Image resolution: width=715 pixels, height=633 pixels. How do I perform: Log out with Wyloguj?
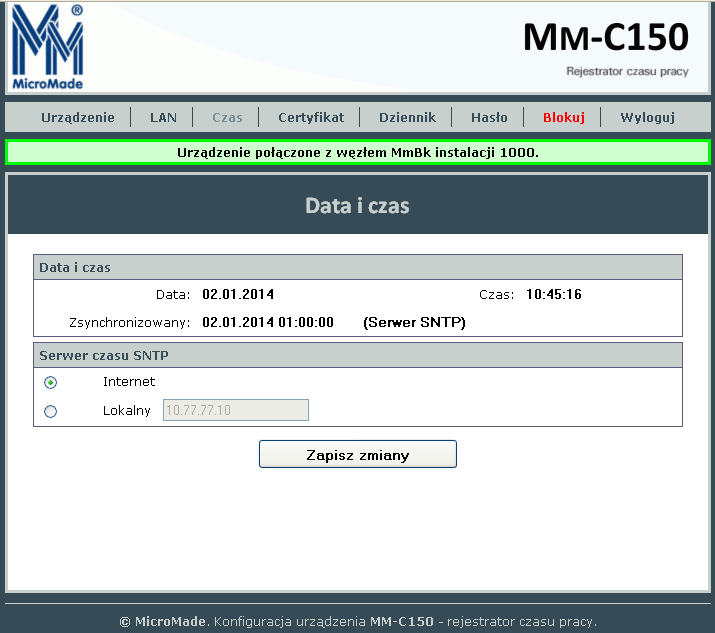pos(647,118)
